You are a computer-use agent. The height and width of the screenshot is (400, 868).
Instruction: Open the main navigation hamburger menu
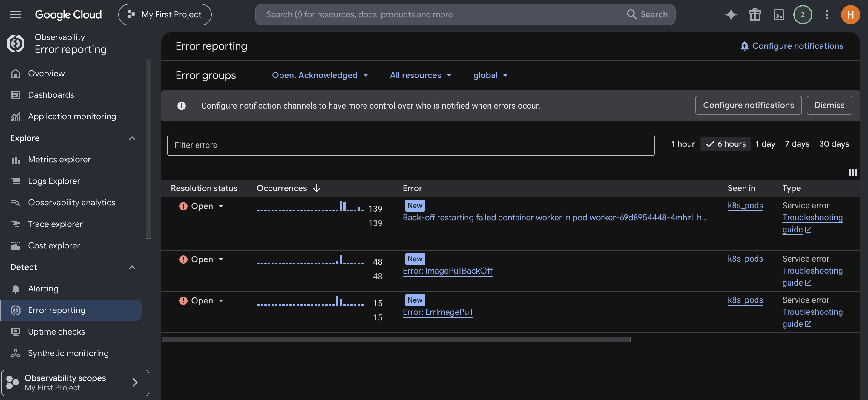pos(16,15)
